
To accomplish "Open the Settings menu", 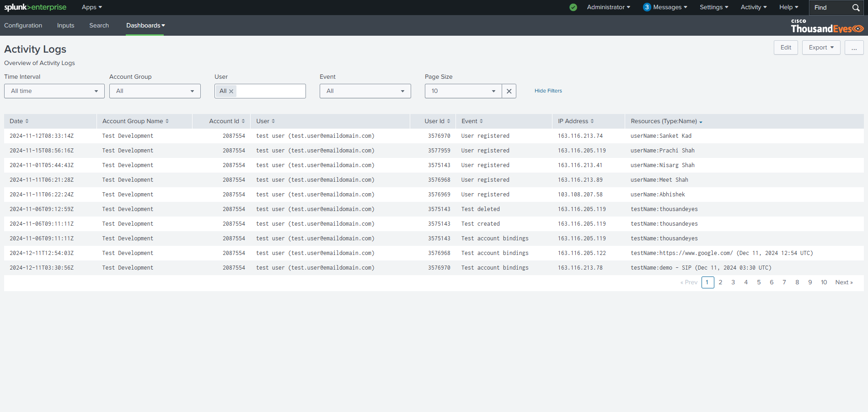I will (714, 7).
